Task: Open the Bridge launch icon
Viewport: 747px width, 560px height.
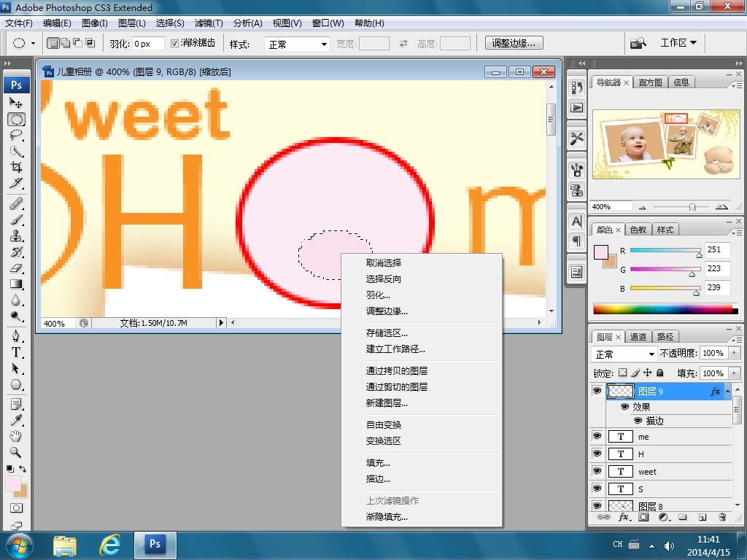Action: pos(638,43)
